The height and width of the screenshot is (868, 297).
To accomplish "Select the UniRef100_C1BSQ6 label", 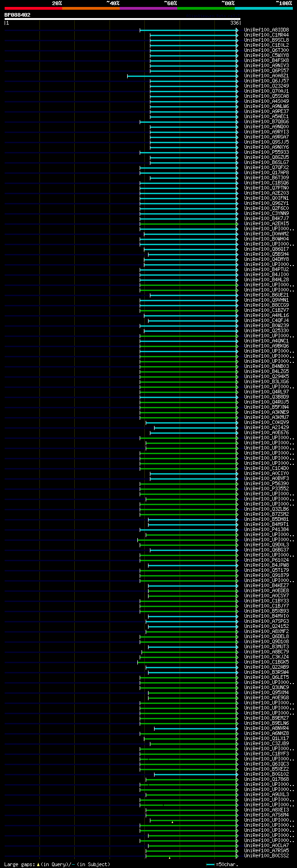I will (266, 183).
